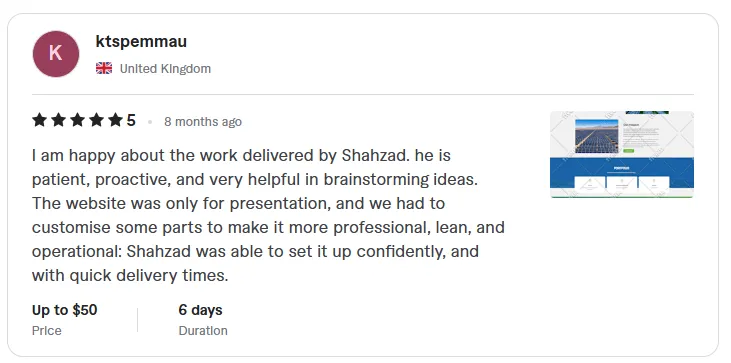Click the blue portfolio section in thumbnail
731x363 pixels.
[x=622, y=173]
